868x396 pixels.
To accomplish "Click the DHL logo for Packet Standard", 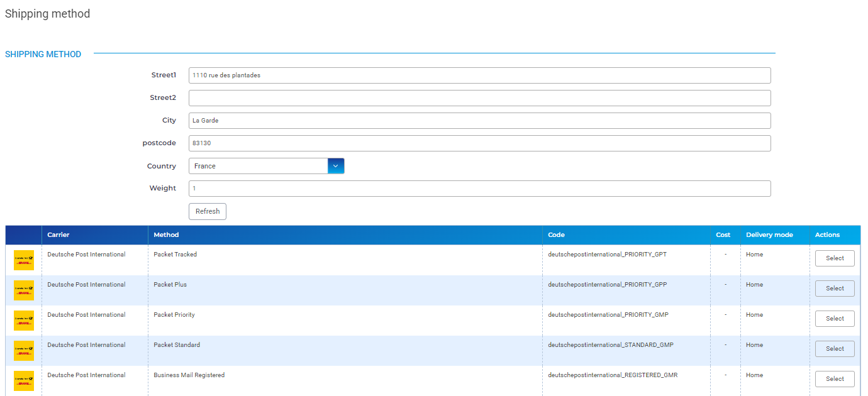I will 24,350.
